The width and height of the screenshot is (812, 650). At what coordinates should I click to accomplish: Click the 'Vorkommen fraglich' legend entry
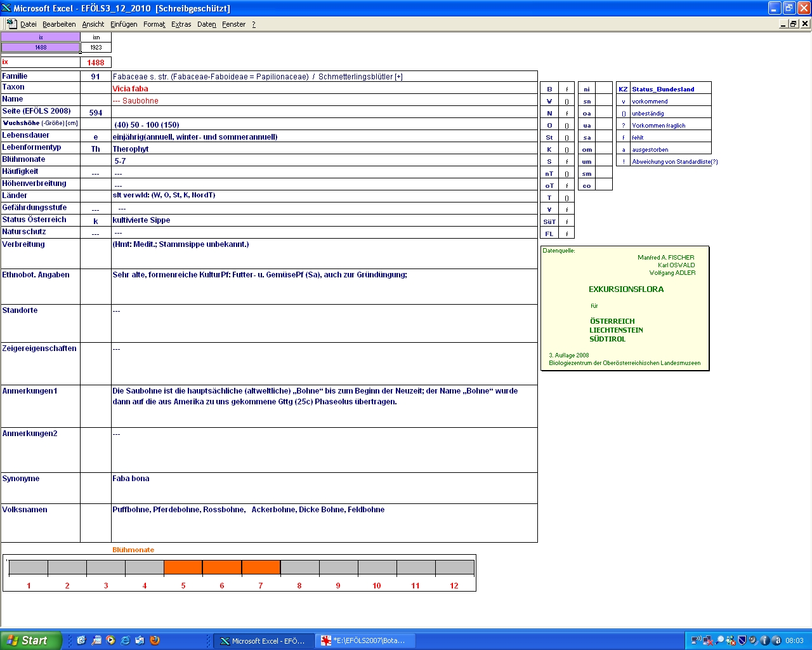tap(658, 126)
